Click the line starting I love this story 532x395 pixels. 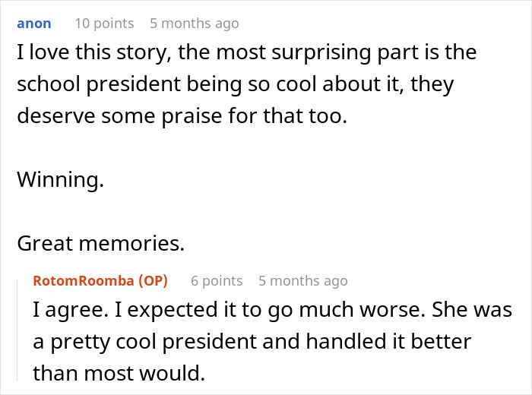pyautogui.click(x=247, y=52)
